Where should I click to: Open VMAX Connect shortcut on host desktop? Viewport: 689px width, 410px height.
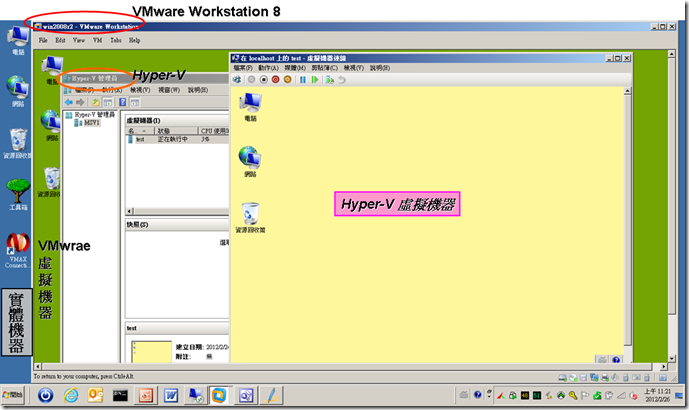coord(18,250)
